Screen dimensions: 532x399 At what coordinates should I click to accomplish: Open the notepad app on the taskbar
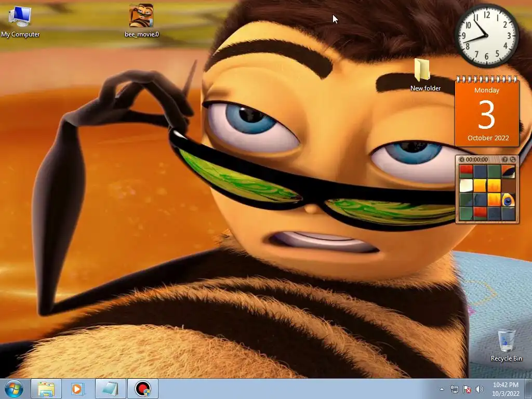pyautogui.click(x=111, y=389)
